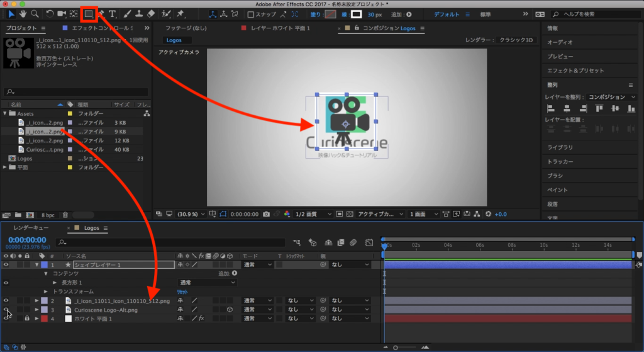This screenshot has width=644, height=352.
Task: Expand the 長方形 1 shape group
Action: coord(54,283)
